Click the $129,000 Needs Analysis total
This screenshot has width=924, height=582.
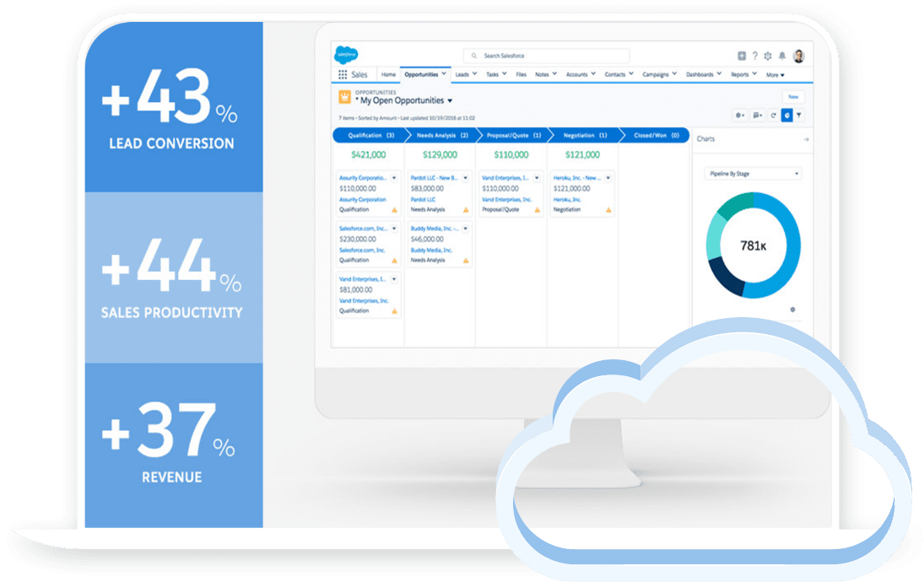pos(440,155)
